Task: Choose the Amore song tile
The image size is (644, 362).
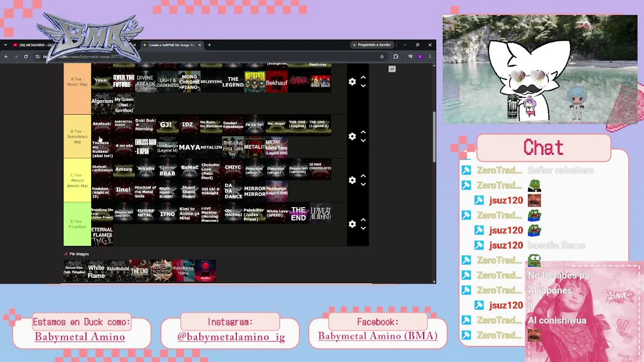Action: (124, 169)
